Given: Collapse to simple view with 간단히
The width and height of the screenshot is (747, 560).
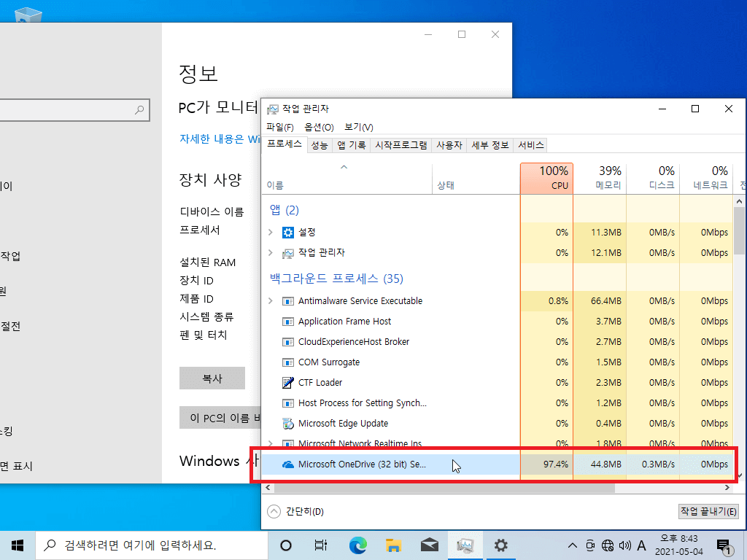Looking at the screenshot, I should (x=296, y=511).
